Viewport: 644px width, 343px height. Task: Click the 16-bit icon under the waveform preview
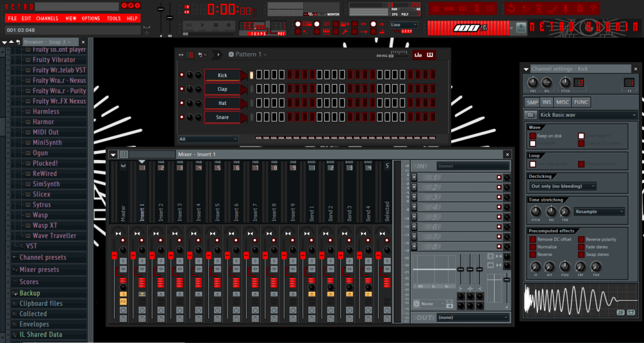point(620,313)
